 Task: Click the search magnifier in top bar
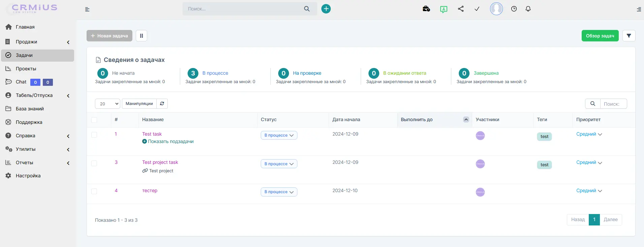pyautogui.click(x=307, y=9)
